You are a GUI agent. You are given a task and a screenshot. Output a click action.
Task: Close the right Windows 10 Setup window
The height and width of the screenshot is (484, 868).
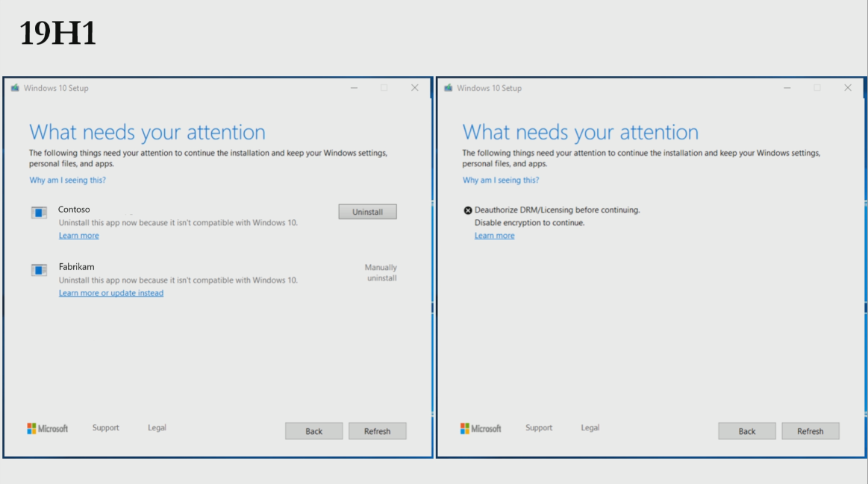pyautogui.click(x=848, y=88)
